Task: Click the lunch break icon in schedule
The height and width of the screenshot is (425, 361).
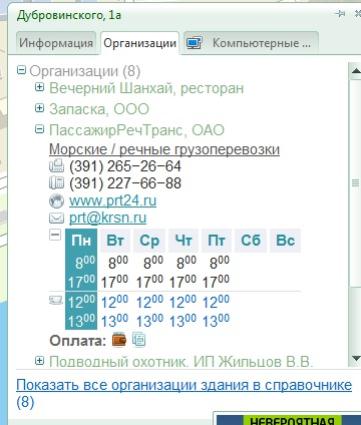Action: (56, 300)
